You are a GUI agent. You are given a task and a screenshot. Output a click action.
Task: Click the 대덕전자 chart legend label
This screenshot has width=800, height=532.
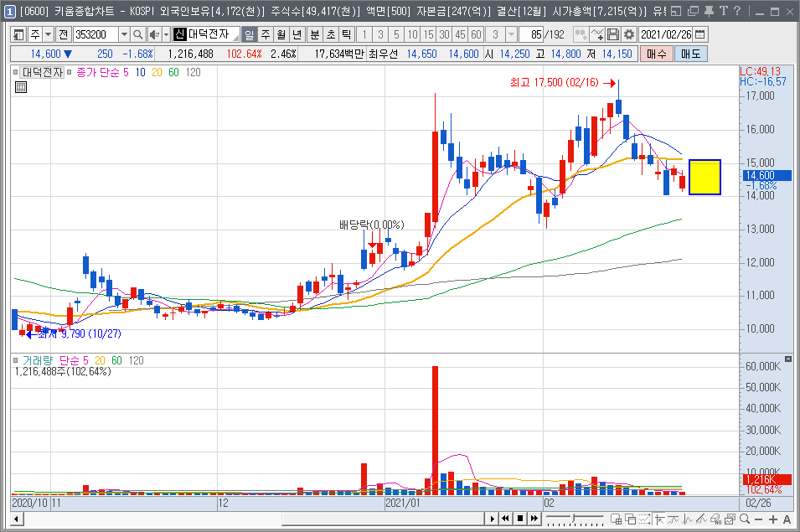pyautogui.click(x=42, y=72)
